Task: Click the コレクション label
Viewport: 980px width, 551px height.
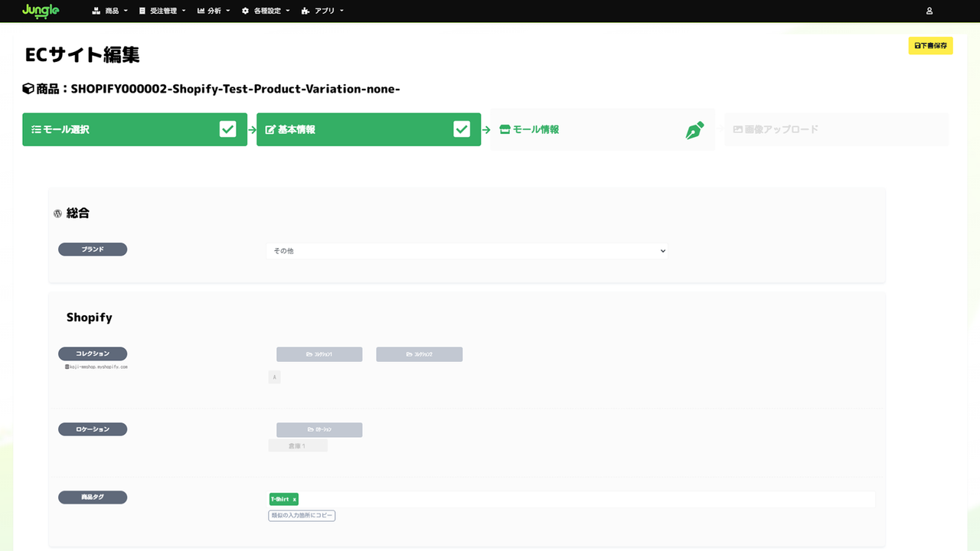Action: 93,354
